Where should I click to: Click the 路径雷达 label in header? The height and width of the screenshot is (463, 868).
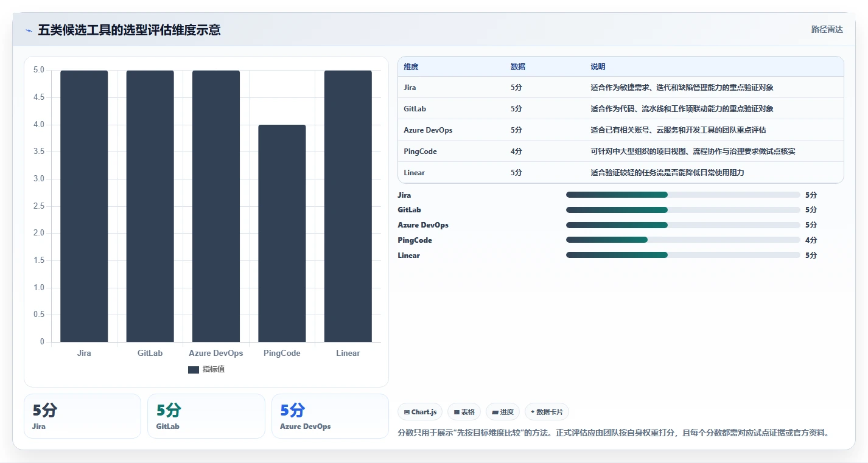(x=827, y=29)
